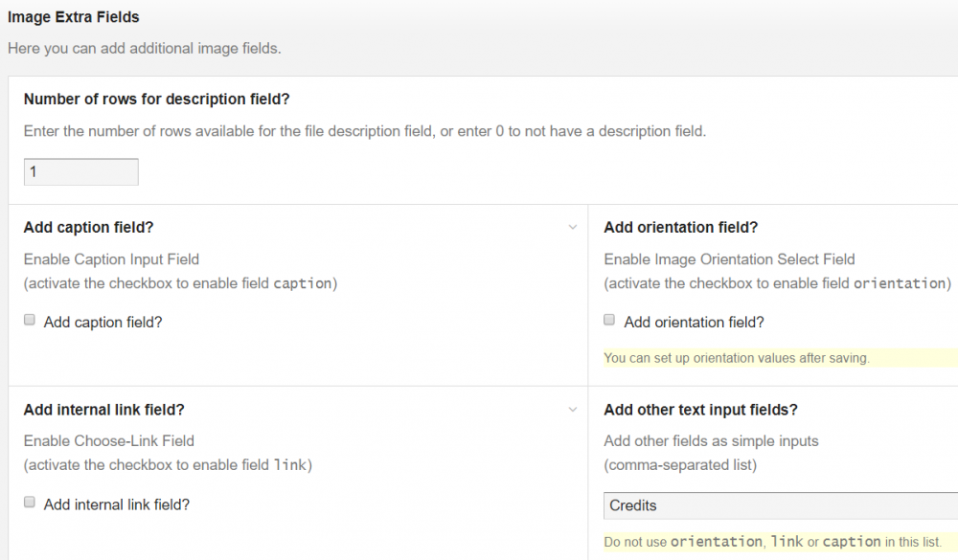Enable the Add caption field checkbox
This screenshot has height=560, width=958.
pos(30,321)
